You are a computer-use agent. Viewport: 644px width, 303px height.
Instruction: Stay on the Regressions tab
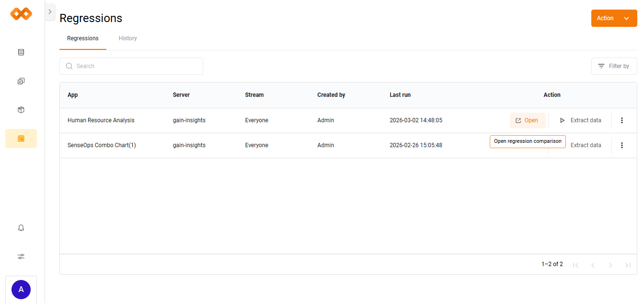coord(82,38)
